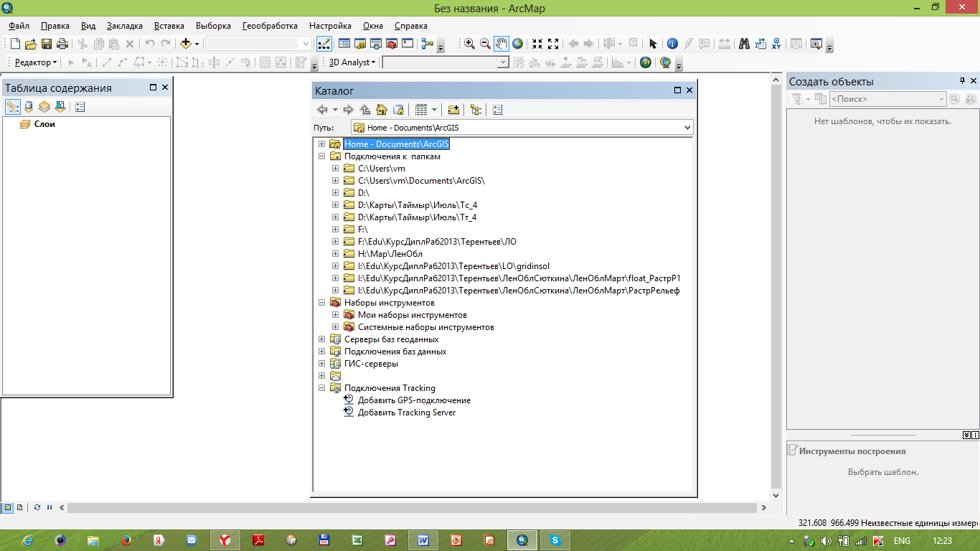Open Catalog options button

[x=498, y=110]
